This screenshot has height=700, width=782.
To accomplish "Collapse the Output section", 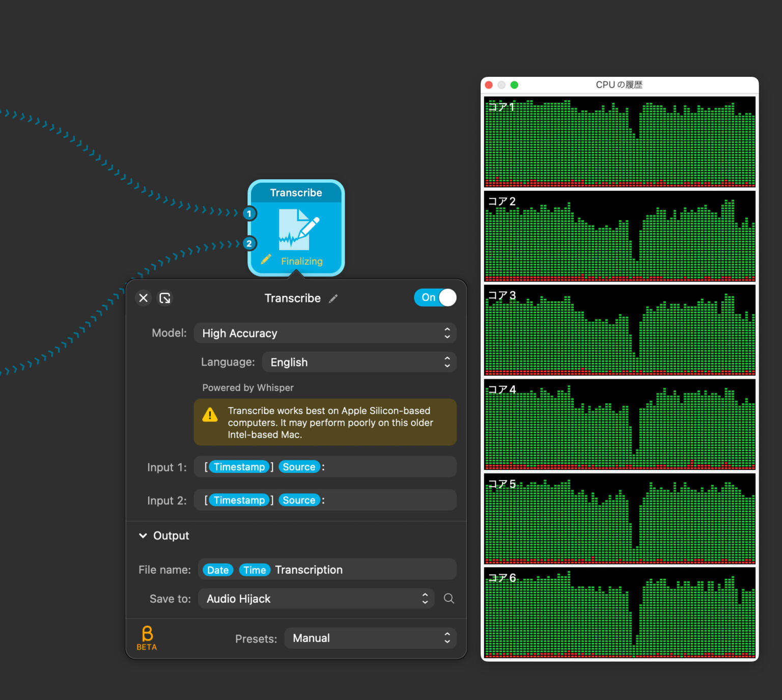I will coord(143,536).
